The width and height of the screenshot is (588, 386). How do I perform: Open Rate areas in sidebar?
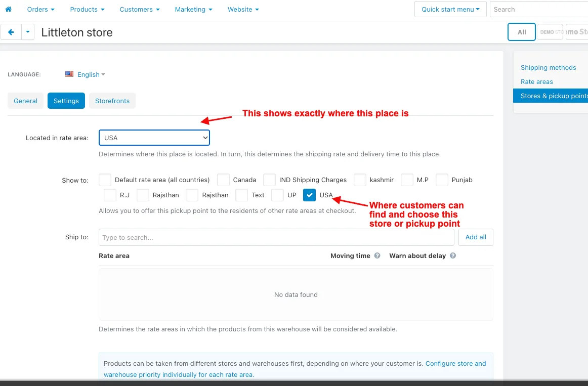[536, 81]
